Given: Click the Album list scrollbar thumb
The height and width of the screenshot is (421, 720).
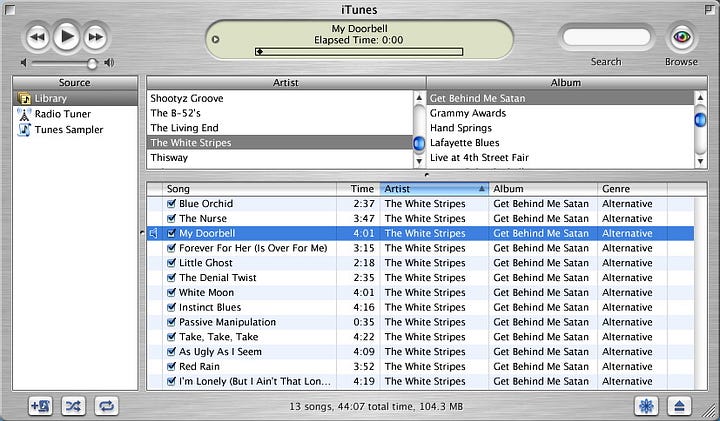Looking at the screenshot, I should (x=700, y=120).
